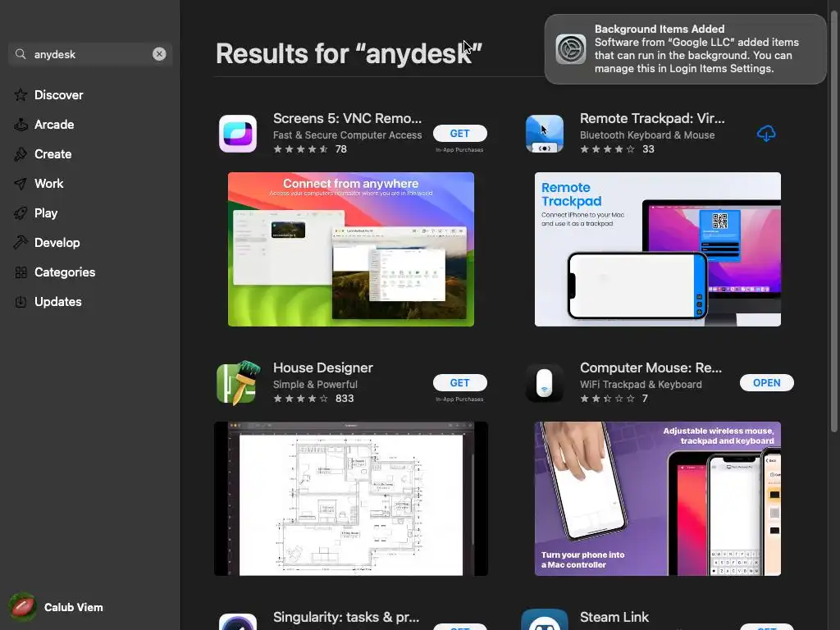Open the Steam Link title
The height and width of the screenshot is (630, 840).
coord(614,617)
